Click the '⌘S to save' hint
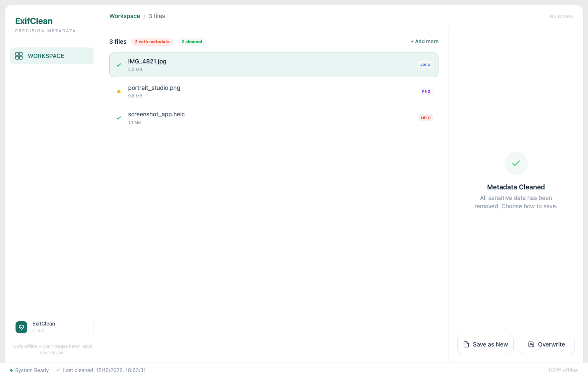Viewport: 588px width, 378px height. pos(561,16)
